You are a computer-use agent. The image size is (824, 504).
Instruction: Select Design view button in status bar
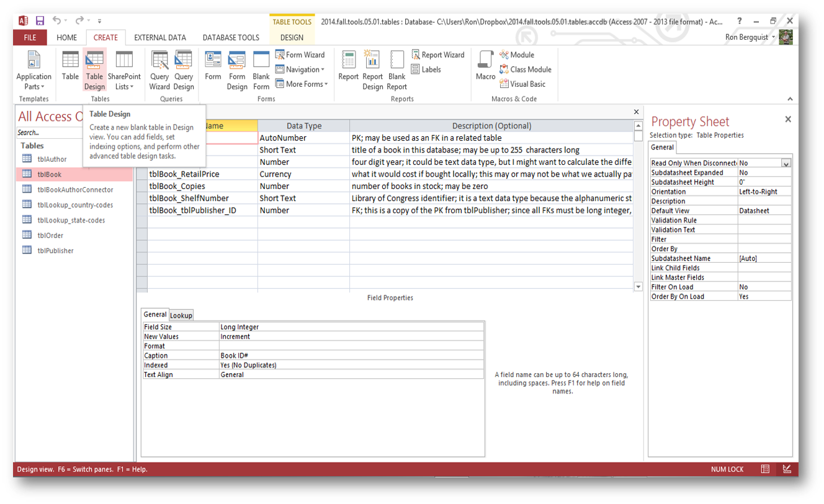tap(787, 469)
